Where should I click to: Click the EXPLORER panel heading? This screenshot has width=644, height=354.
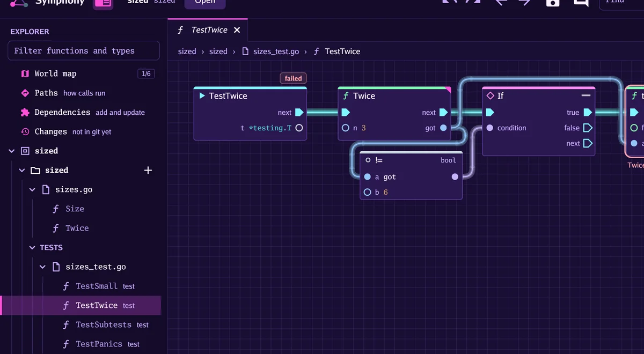coord(30,32)
